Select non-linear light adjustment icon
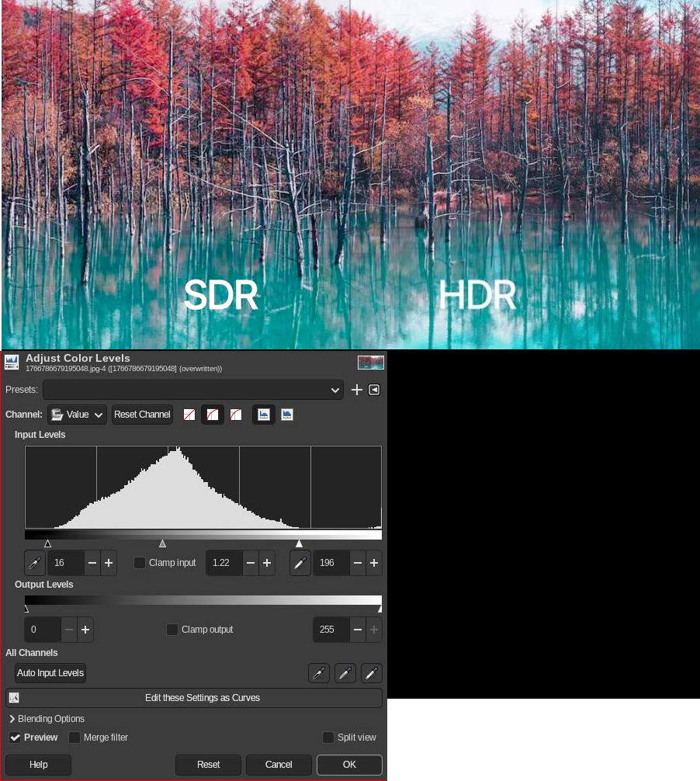This screenshot has height=781, width=700. tap(212, 415)
